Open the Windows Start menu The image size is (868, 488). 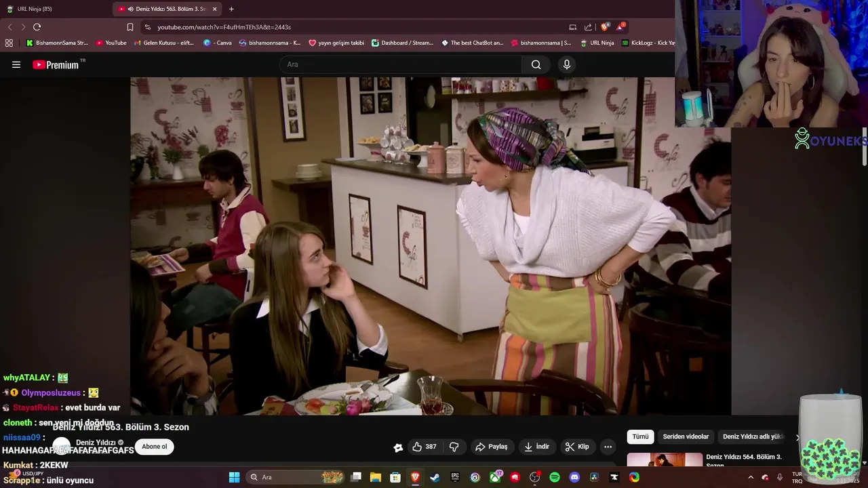234,477
